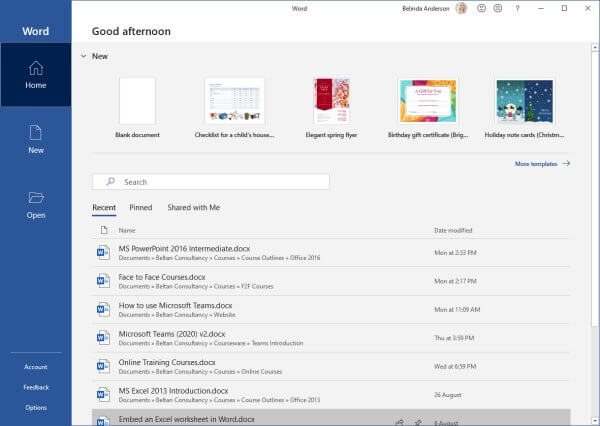Viewport: 600px width, 426px height.
Task: Switch to the Recent tab
Action: (x=104, y=207)
